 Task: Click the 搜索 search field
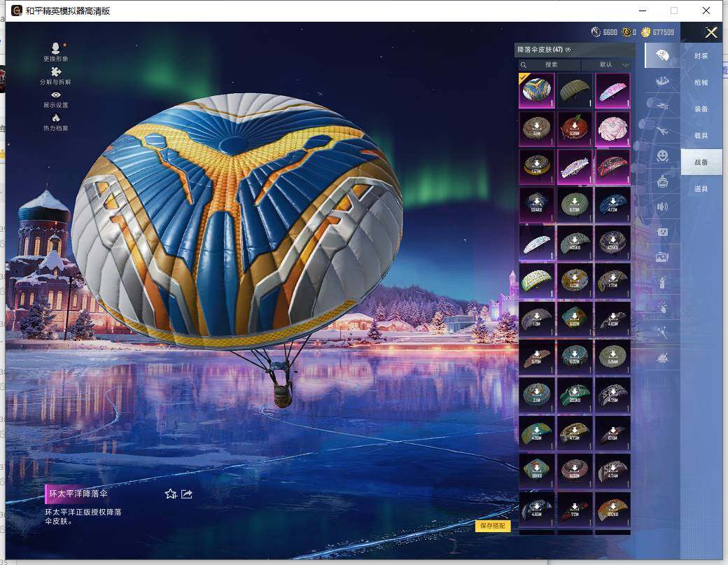pos(548,64)
